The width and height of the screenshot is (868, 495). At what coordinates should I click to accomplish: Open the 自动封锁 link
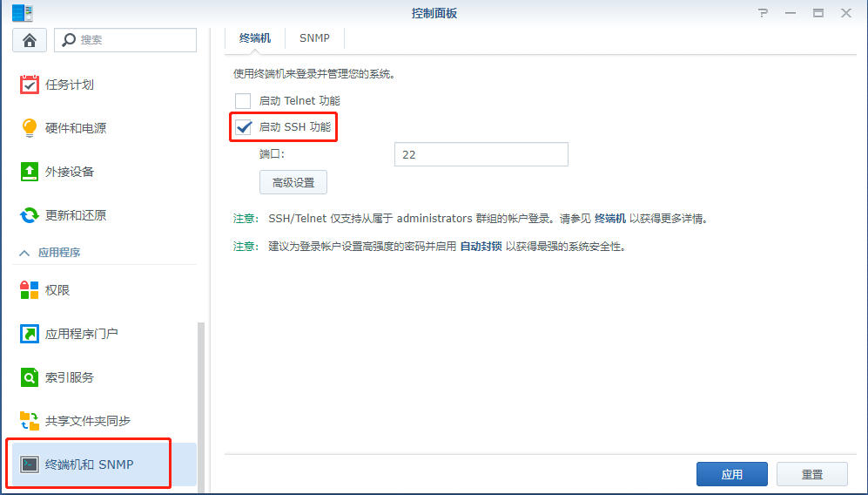(x=481, y=247)
